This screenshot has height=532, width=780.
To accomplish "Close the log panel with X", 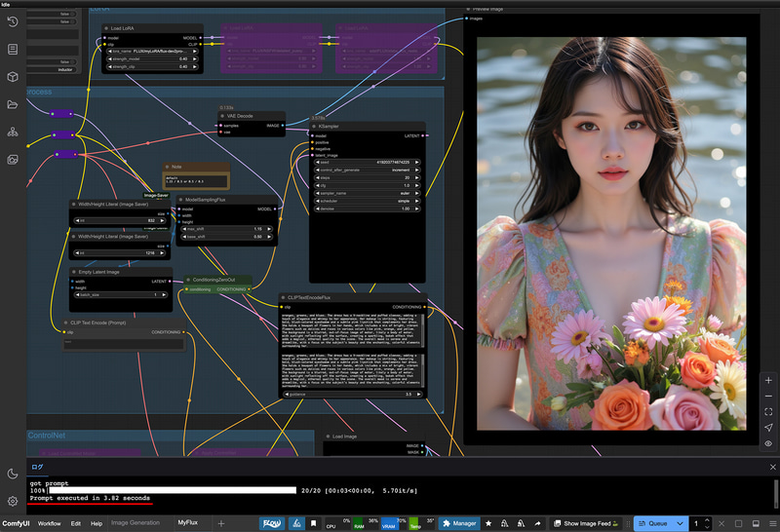I will pyautogui.click(x=772, y=467).
